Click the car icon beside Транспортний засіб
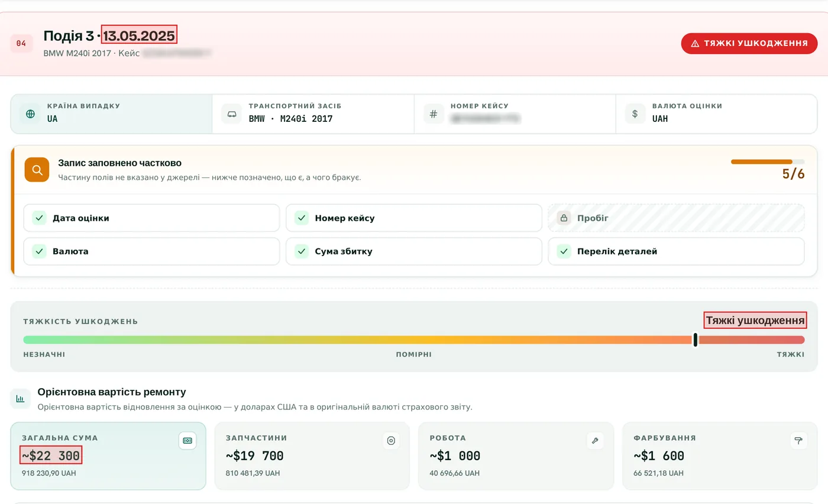Viewport: 828px width, 504px height. [x=232, y=114]
